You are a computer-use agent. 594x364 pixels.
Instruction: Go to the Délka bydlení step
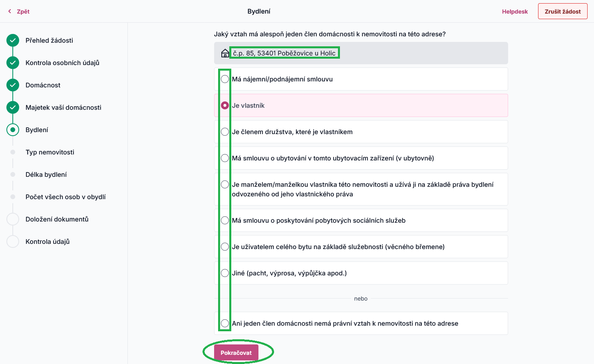(x=46, y=174)
